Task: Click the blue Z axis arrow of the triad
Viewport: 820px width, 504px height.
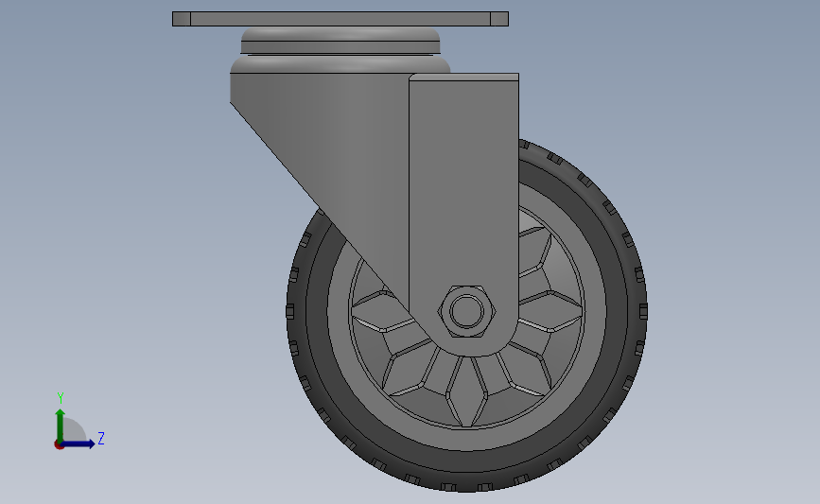Action: tap(79, 443)
